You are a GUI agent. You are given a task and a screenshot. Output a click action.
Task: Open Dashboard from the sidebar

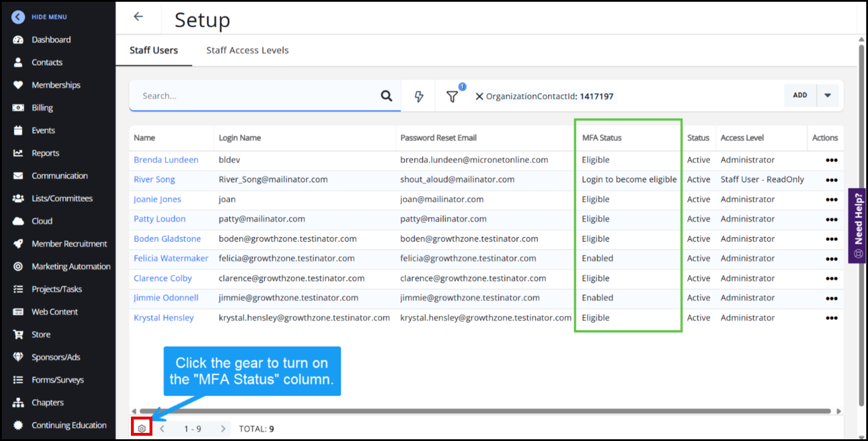pyautogui.click(x=51, y=40)
